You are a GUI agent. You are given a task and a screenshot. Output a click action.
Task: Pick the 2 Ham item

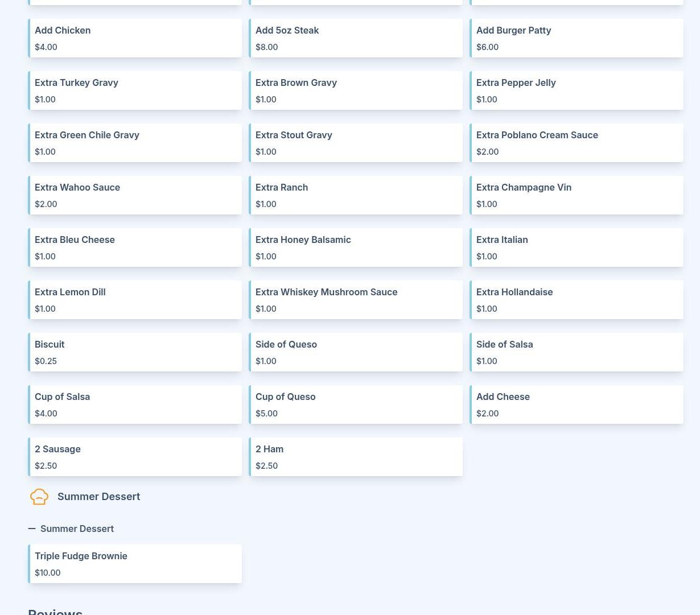tap(356, 457)
